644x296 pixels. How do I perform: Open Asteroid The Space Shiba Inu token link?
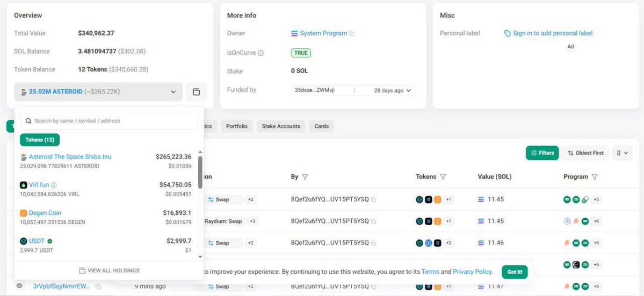click(x=70, y=157)
